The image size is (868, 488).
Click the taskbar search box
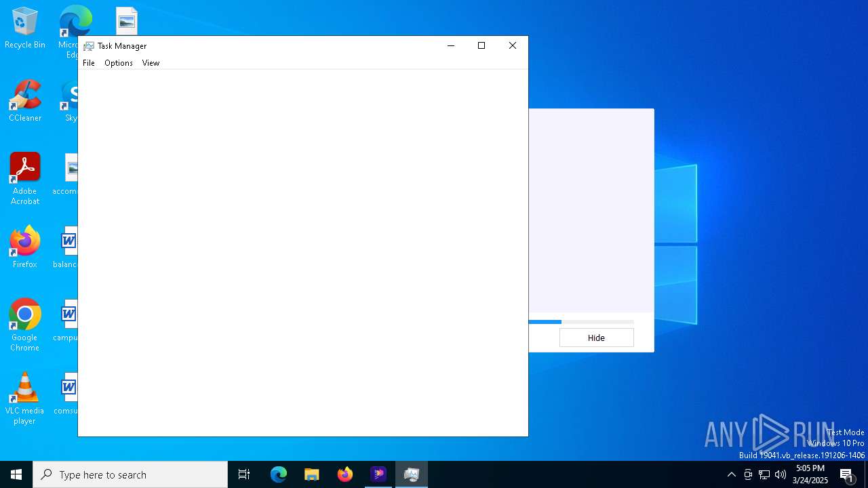[130, 474]
